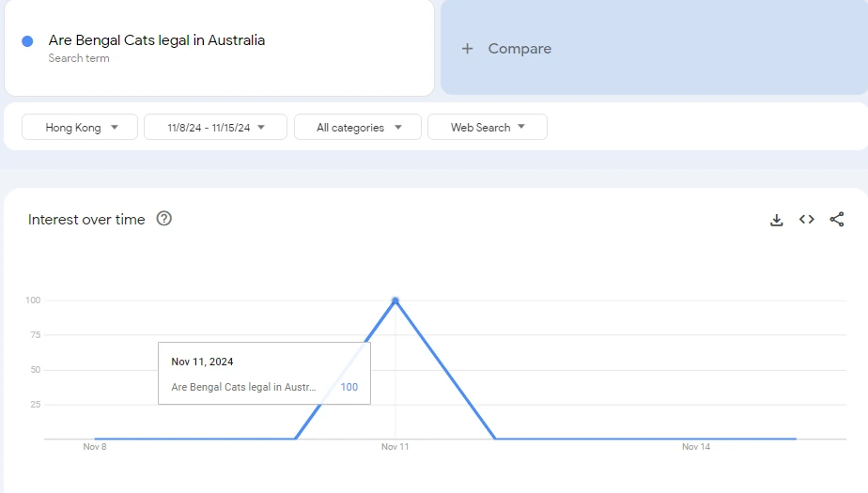Click the 75 y-axis label
868x493 pixels.
33,335
